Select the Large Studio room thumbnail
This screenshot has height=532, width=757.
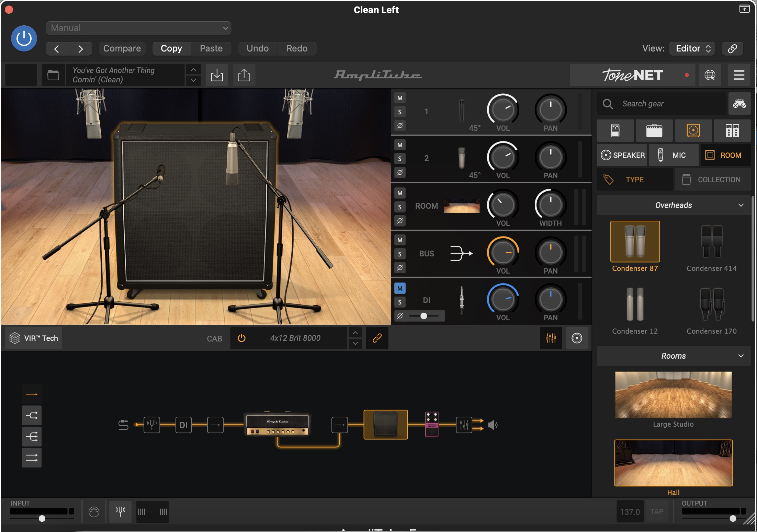[673, 395]
